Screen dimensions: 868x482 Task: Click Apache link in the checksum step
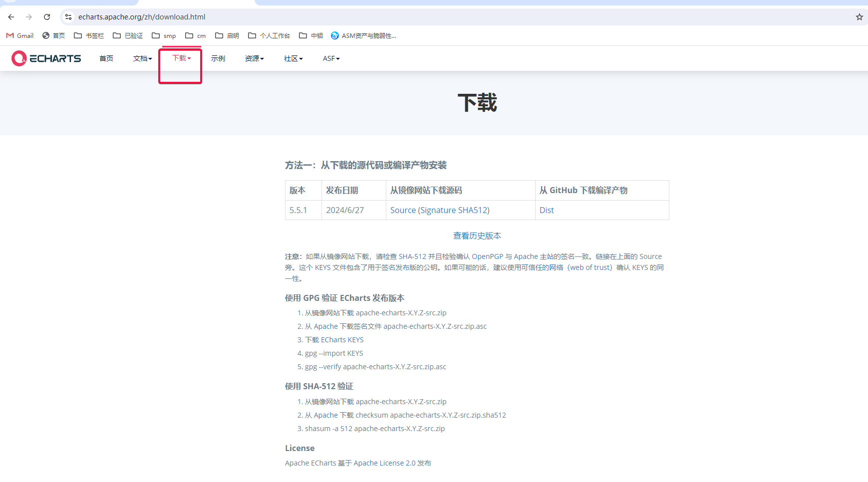(x=326, y=415)
